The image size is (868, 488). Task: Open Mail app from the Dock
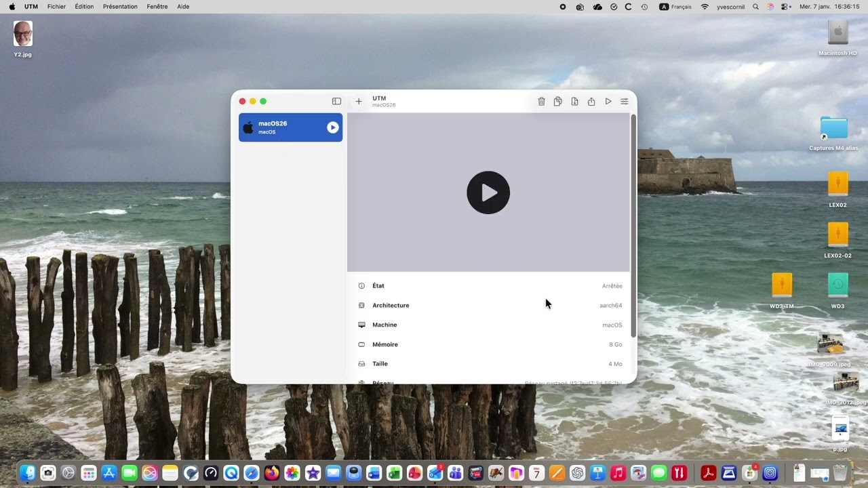[x=333, y=473]
